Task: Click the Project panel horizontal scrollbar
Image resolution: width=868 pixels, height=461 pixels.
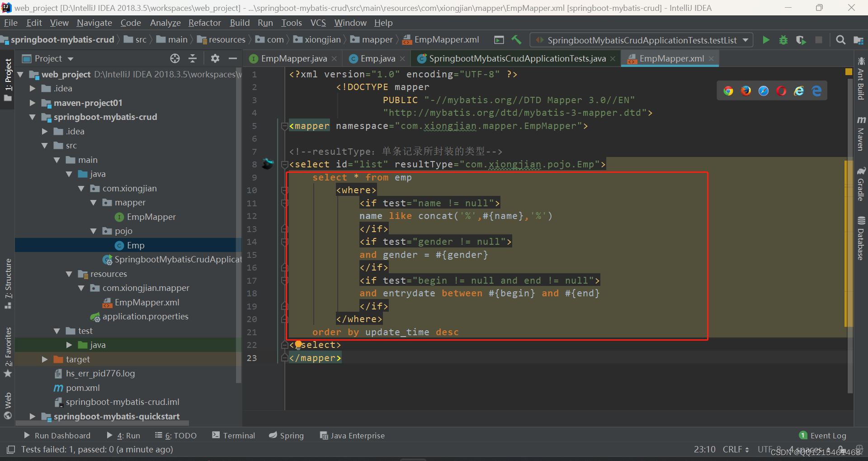Action: [x=102, y=423]
